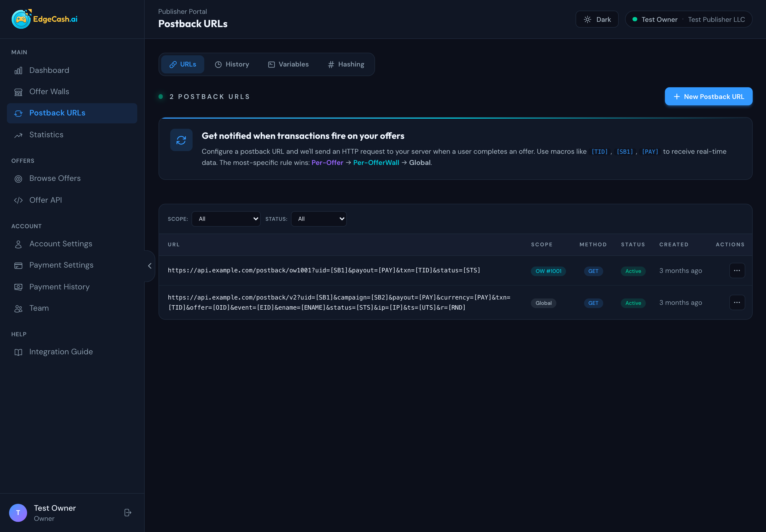Click the v2 postback URL text
The width and height of the screenshot is (766, 532).
coord(339,302)
